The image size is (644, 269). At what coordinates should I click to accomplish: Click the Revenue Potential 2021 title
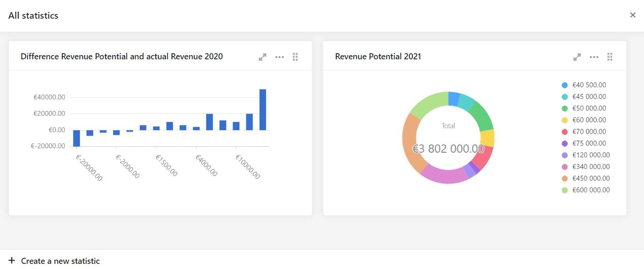pos(378,57)
